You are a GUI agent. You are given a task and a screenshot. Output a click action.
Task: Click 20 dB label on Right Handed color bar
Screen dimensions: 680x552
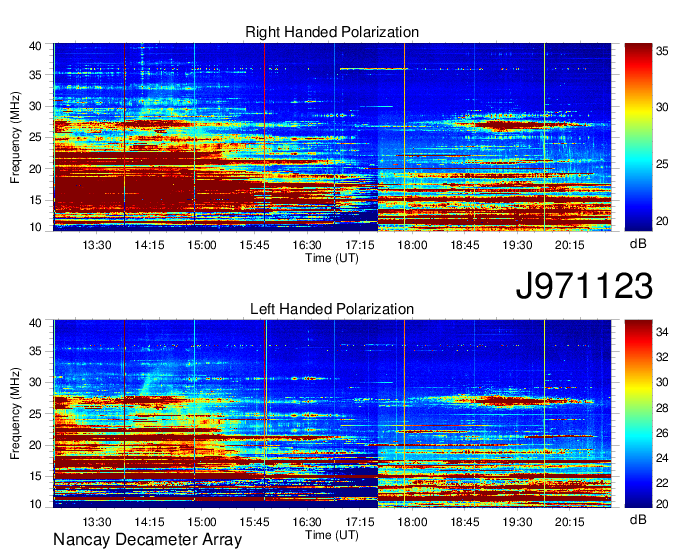pyautogui.click(x=662, y=221)
